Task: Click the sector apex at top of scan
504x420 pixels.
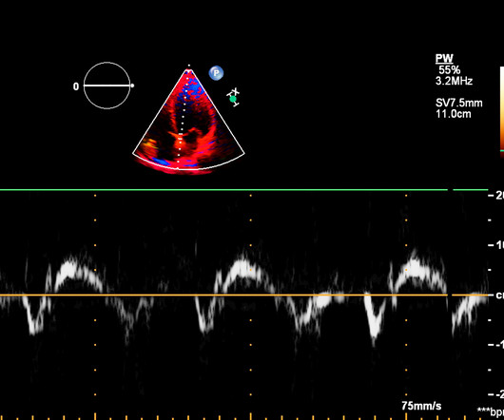Action: tap(188, 68)
